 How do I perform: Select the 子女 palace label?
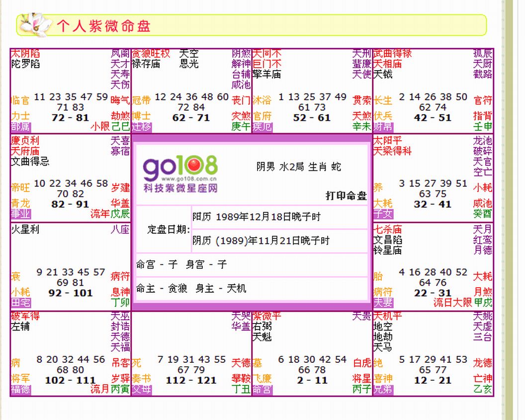click(383, 214)
